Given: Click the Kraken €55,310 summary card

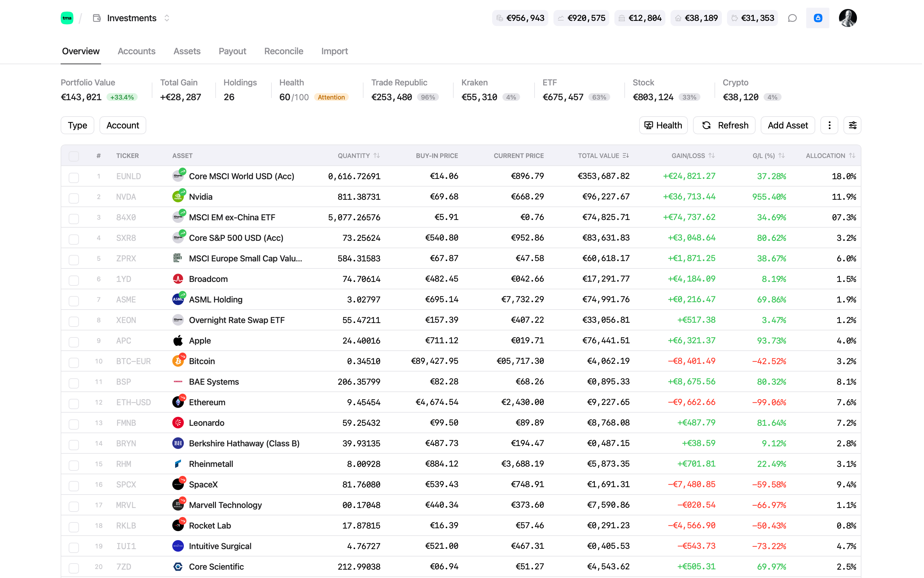Looking at the screenshot, I should 491,90.
